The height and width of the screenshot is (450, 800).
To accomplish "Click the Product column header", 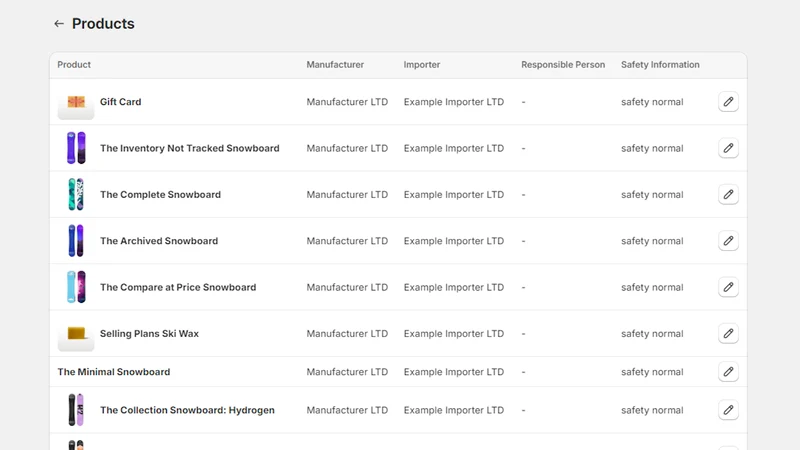I will click(x=74, y=65).
